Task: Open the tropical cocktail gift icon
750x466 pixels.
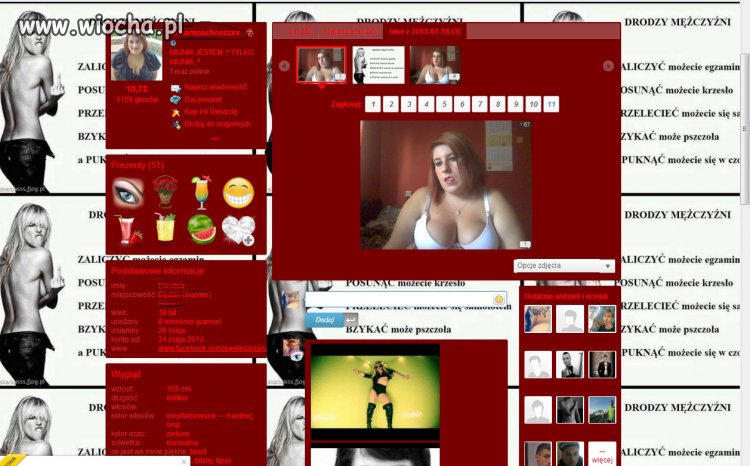Action: pos(201,192)
